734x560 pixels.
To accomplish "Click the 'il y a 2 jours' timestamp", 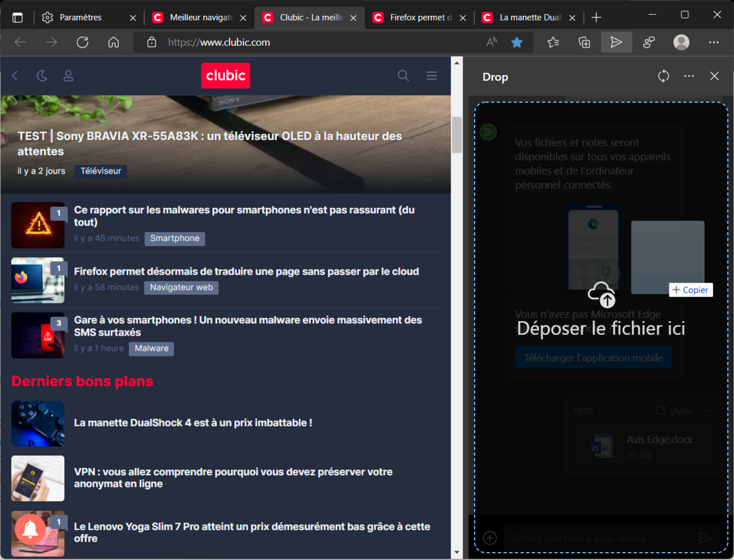I will tap(42, 171).
